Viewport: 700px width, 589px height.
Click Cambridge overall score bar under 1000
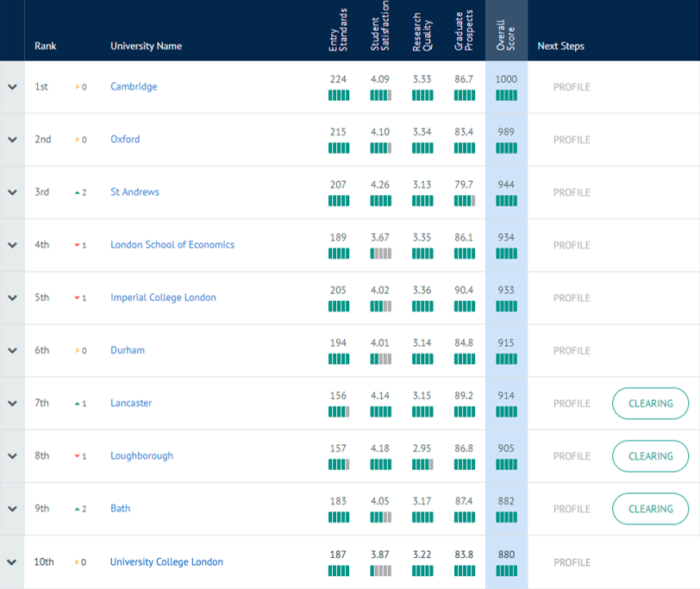point(506,95)
